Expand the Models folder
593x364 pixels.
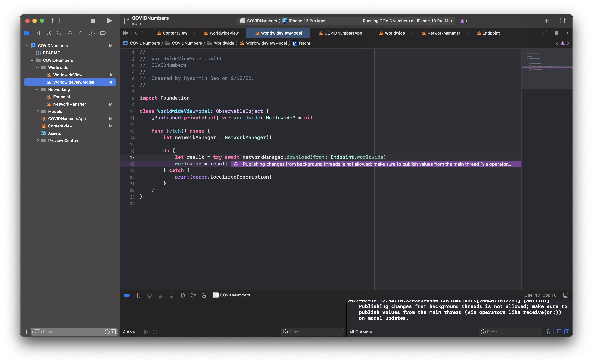coord(37,112)
